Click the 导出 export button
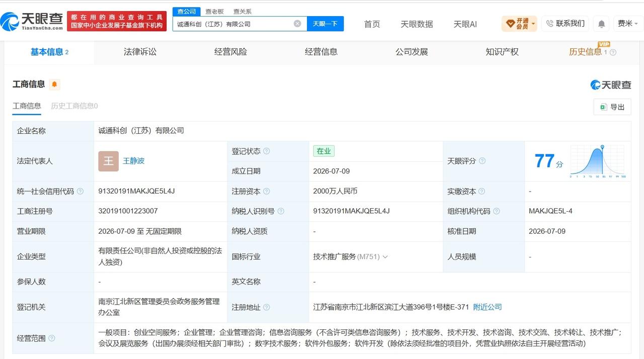Screen dimensions: 644x359 [612, 107]
